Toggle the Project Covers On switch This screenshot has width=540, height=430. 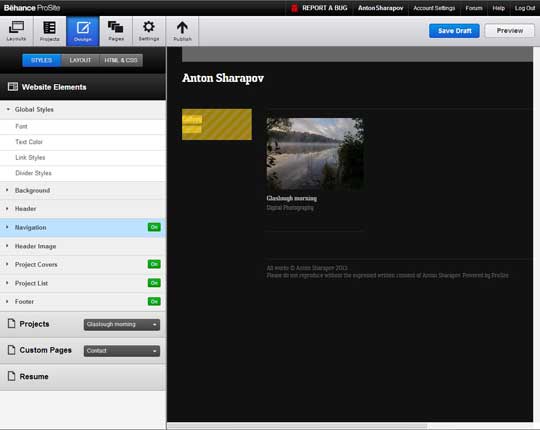(154, 264)
